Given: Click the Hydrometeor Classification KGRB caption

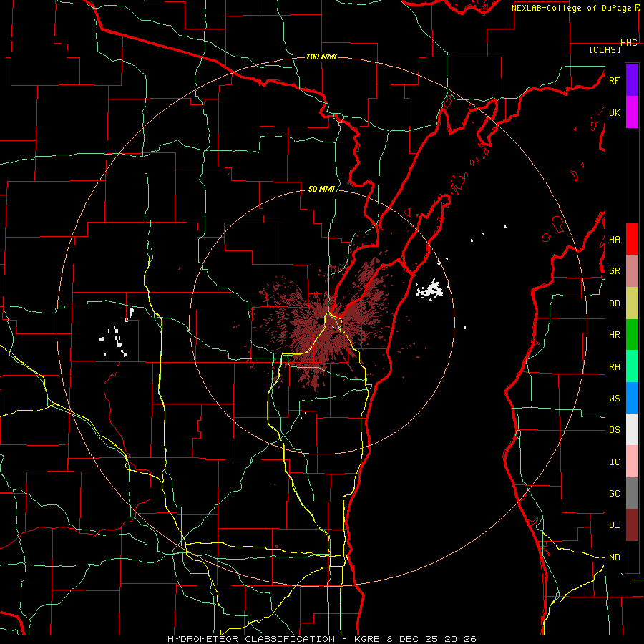Looking at the screenshot, I should point(321,639).
